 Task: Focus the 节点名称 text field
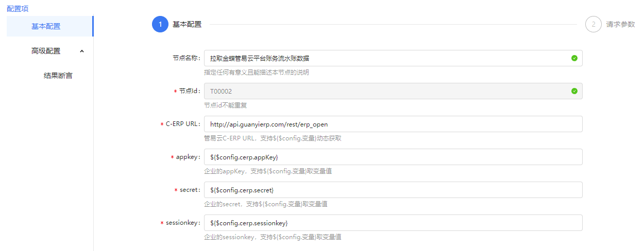386,58
